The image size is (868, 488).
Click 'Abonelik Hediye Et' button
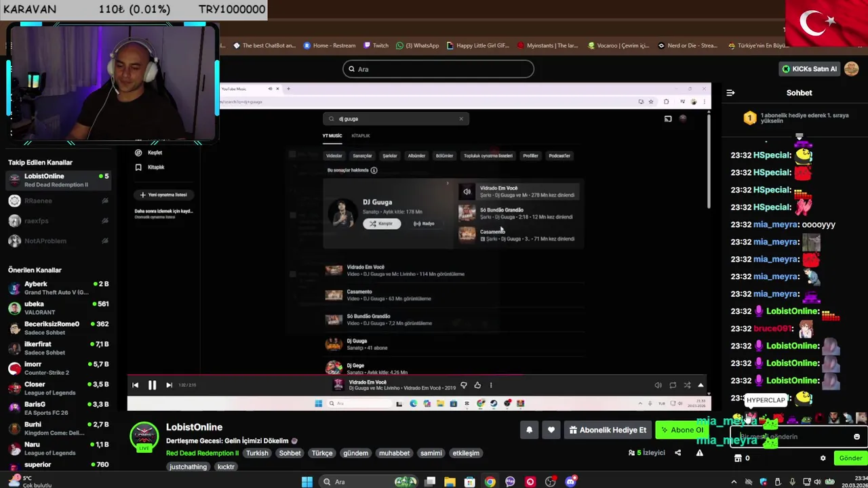pyautogui.click(x=608, y=430)
